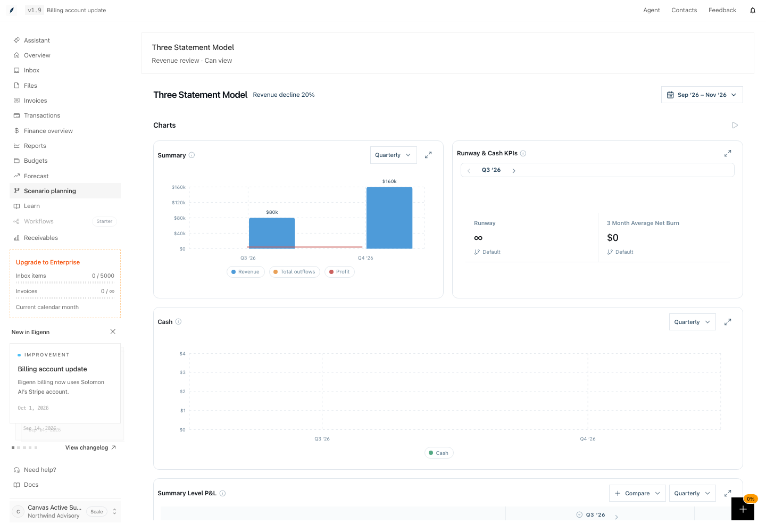Image resolution: width=766 pixels, height=532 pixels.
Task: Click the Summary info icon
Action: (192, 155)
